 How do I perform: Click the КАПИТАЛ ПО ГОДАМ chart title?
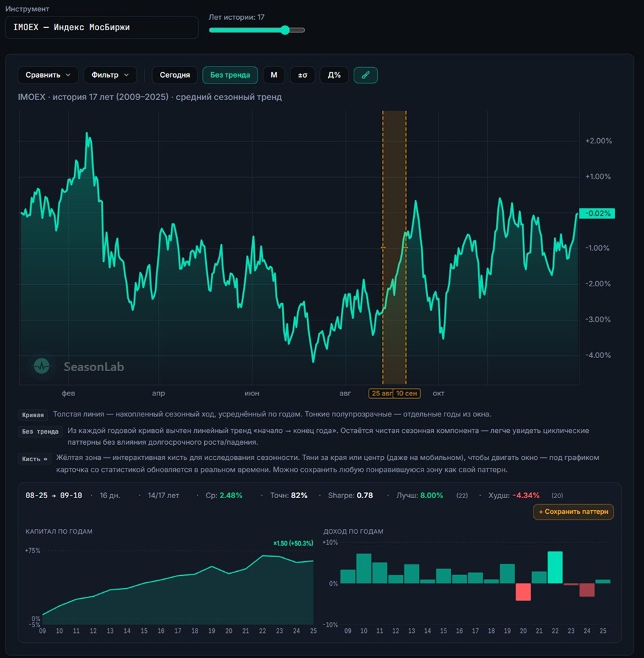59,531
